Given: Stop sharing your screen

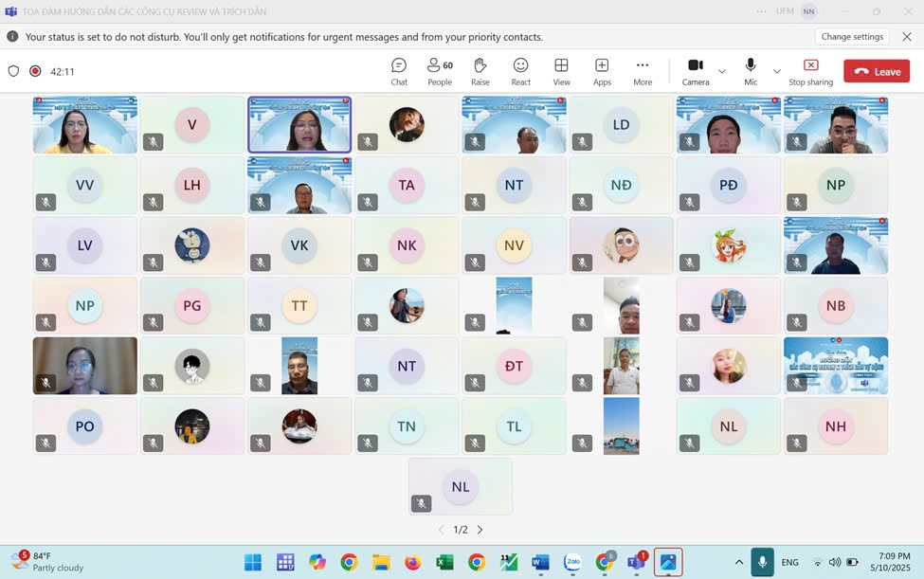Looking at the screenshot, I should click(810, 71).
